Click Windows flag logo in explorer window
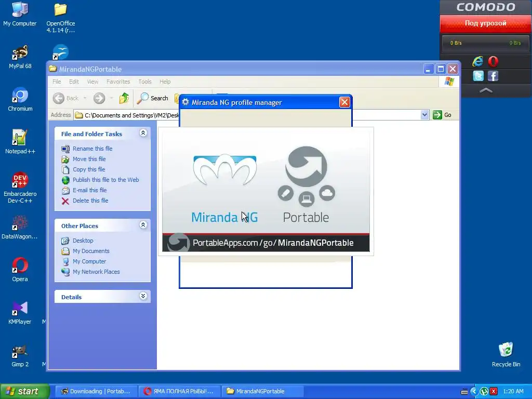This screenshot has height=399, width=532. 449,82
